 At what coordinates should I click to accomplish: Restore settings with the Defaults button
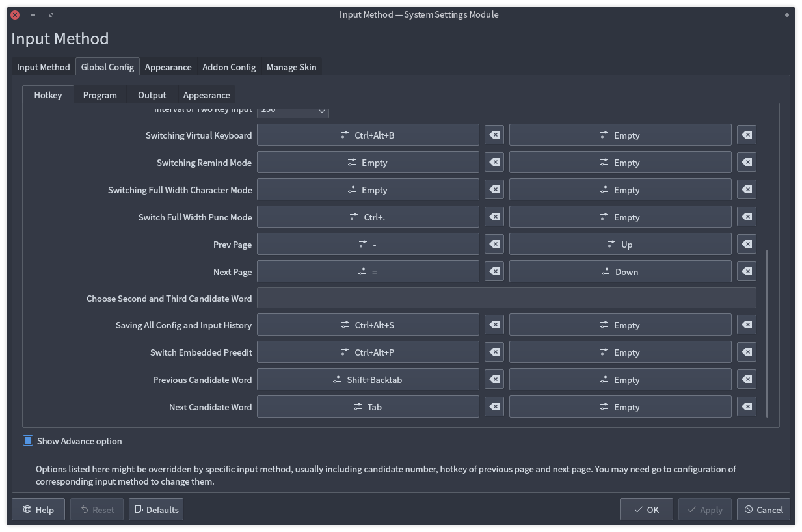[156, 510]
